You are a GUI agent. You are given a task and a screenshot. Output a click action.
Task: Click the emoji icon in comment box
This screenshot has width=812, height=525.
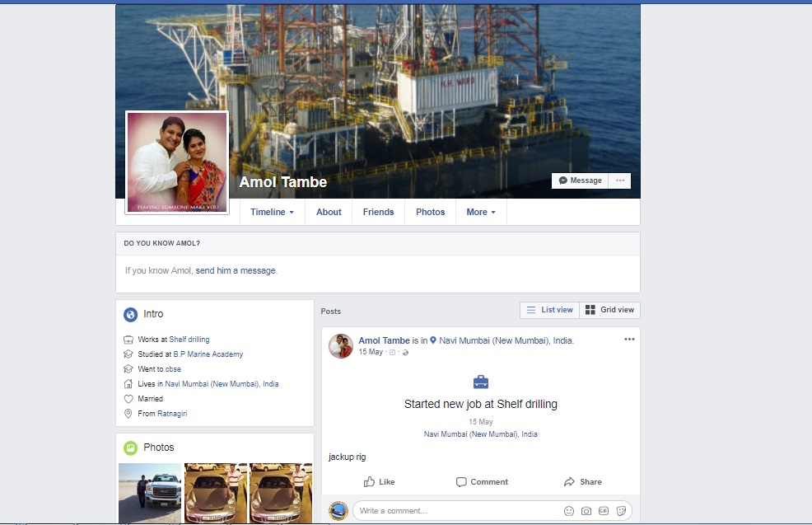[x=569, y=511]
